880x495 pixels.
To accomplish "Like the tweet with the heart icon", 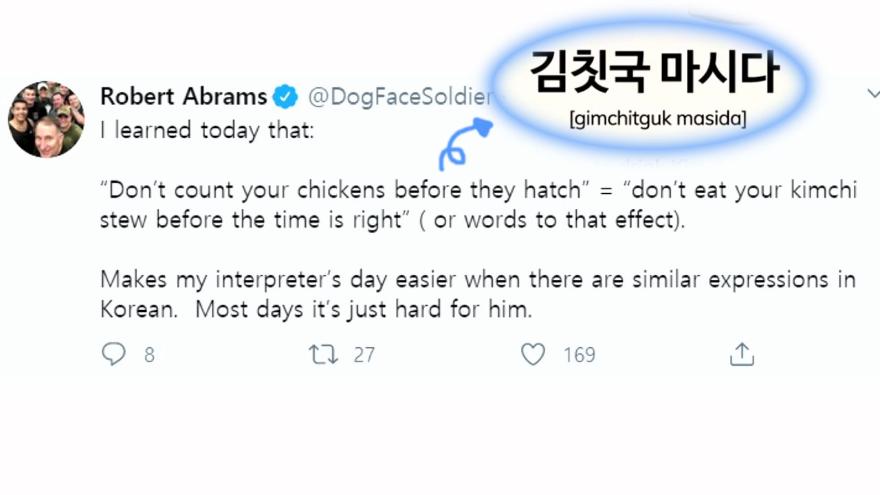I will pos(534,354).
